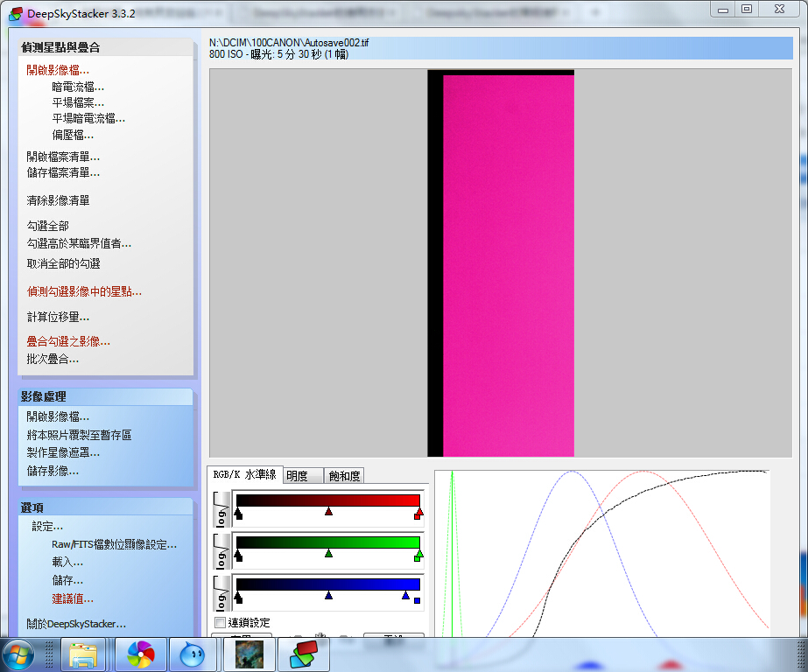The image size is (808, 672).
Task: Switch to the 飽和度 saturation tab
Action: coord(344,475)
